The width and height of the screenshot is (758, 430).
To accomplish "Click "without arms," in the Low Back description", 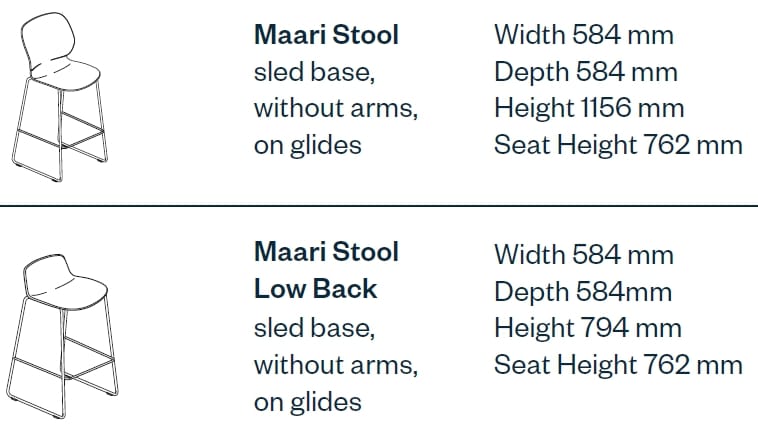I will pos(335,364).
